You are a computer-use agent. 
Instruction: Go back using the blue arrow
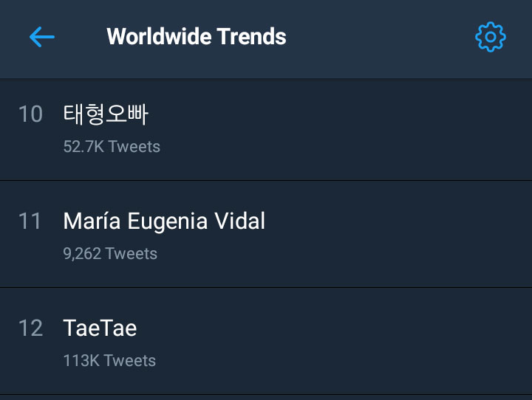point(41,37)
